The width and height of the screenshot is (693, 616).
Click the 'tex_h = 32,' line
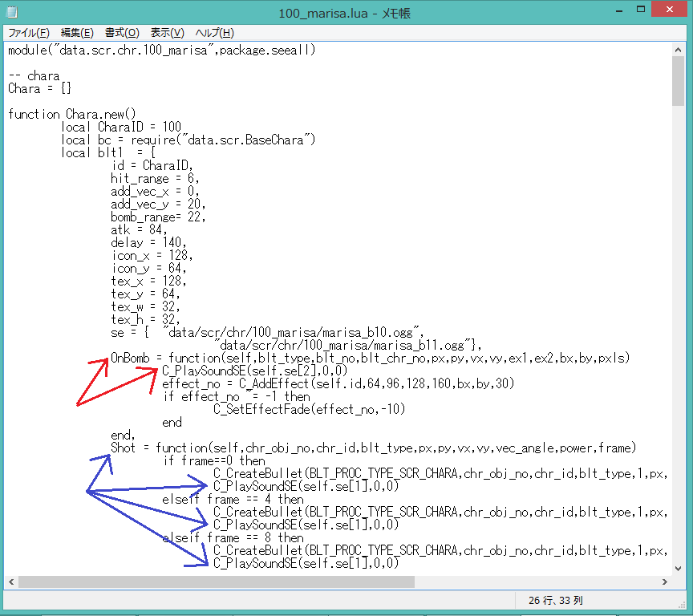(145, 319)
